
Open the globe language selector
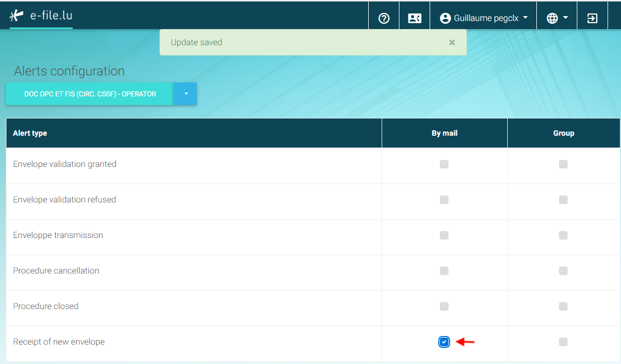point(557,18)
